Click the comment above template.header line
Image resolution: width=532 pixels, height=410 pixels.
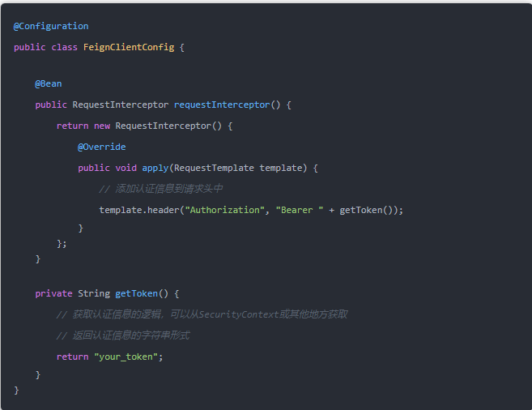pyautogui.click(x=160, y=189)
